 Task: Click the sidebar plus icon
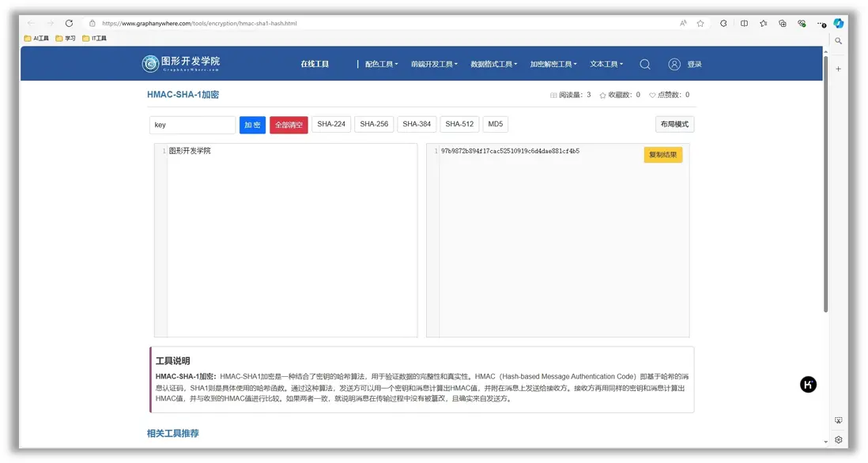coord(839,70)
